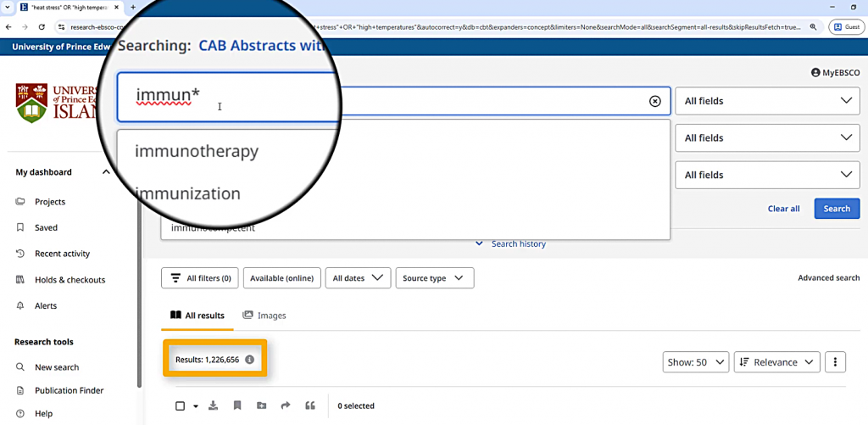This screenshot has width=868, height=425.
Task: Open Publication Finder in sidebar
Action: coord(69,390)
